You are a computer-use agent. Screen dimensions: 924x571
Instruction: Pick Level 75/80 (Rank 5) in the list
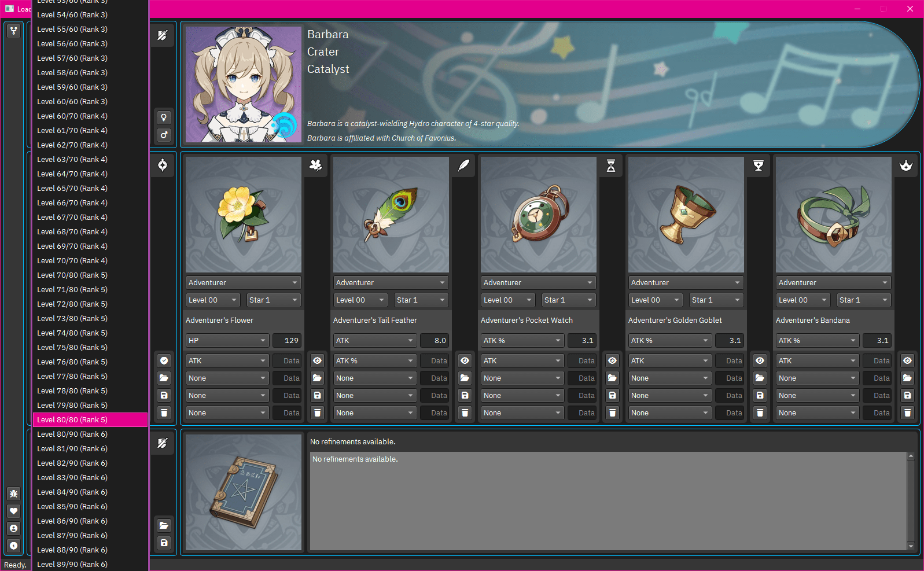[90, 347]
